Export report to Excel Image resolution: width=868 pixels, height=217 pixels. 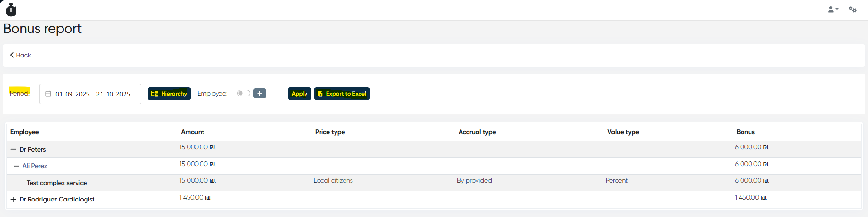pyautogui.click(x=342, y=94)
